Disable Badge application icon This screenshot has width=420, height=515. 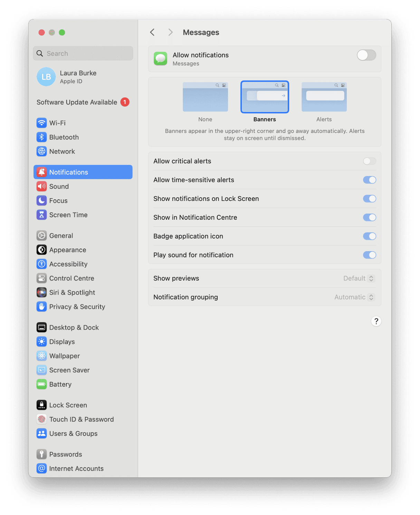click(369, 236)
